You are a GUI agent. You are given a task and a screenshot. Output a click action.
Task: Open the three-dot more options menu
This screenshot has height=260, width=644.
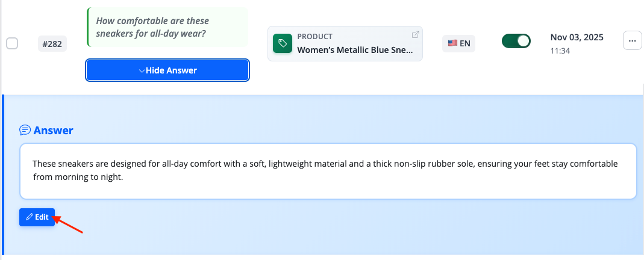[632, 41]
